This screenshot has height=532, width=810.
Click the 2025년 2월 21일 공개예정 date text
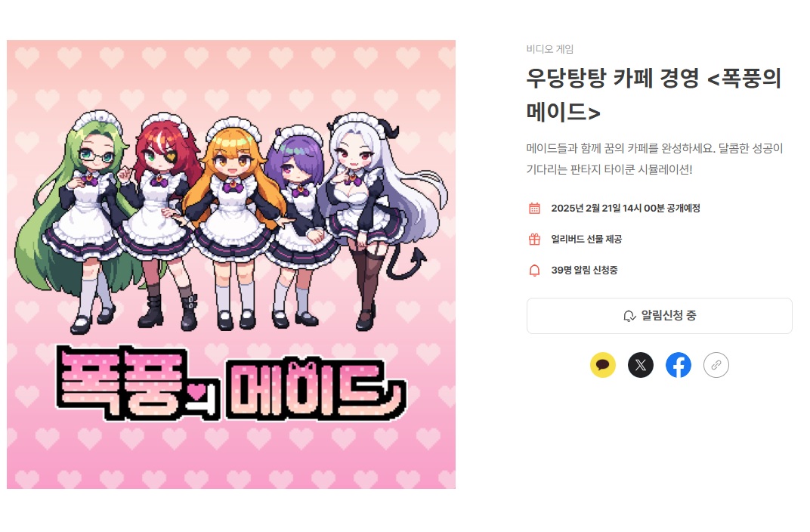[625, 208]
